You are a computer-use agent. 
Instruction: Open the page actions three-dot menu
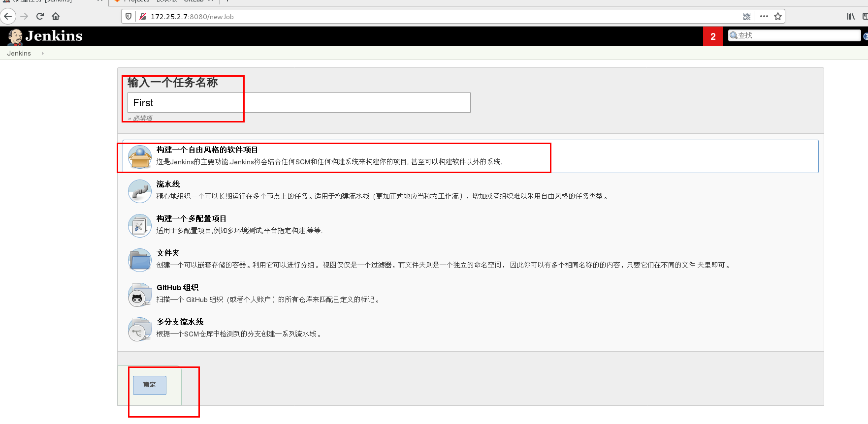pos(764,16)
